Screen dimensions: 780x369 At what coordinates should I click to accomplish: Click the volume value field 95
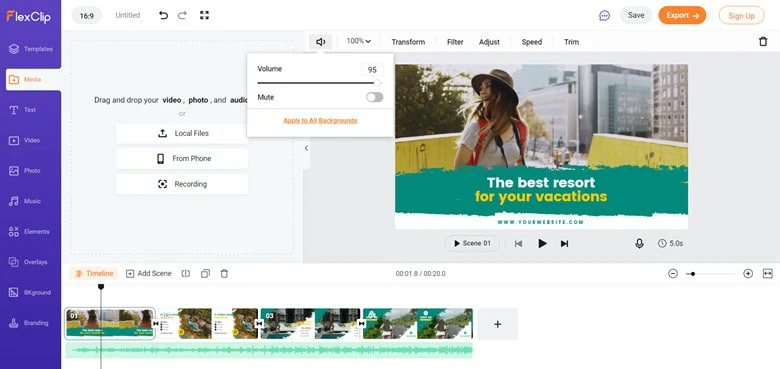372,70
